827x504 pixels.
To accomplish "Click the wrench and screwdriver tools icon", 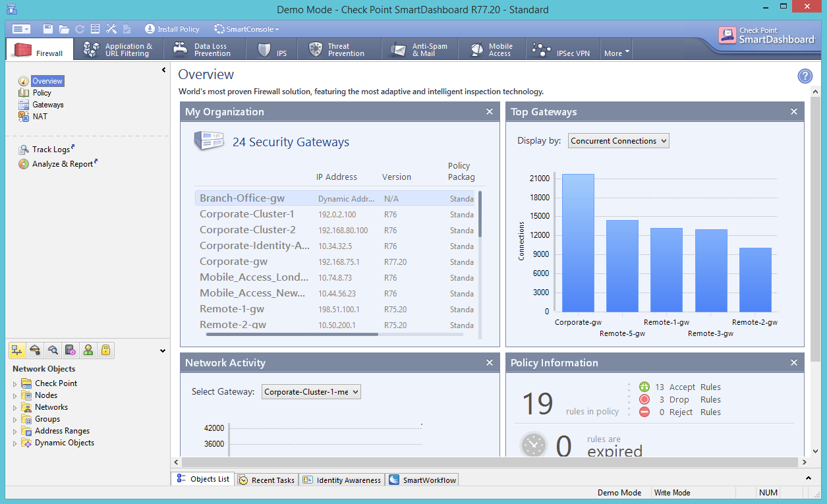I will pyautogui.click(x=111, y=29).
